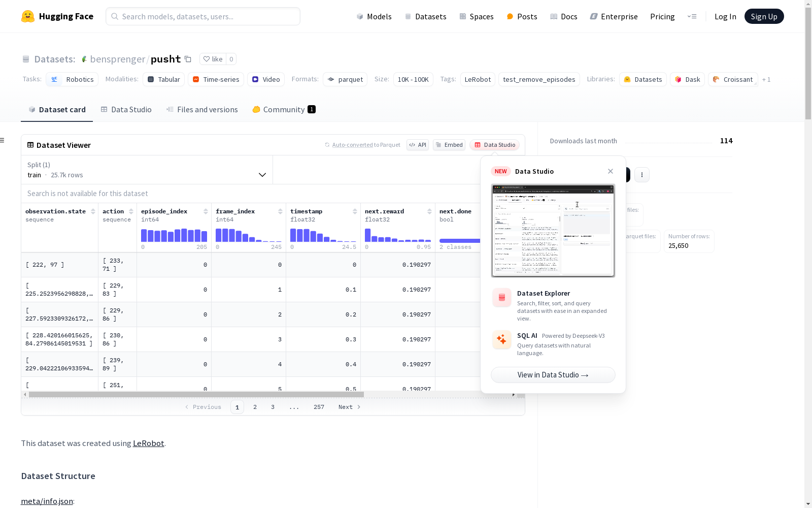Open the LeRobot link in description
The height and width of the screenshot is (508, 812).
pyautogui.click(x=148, y=443)
